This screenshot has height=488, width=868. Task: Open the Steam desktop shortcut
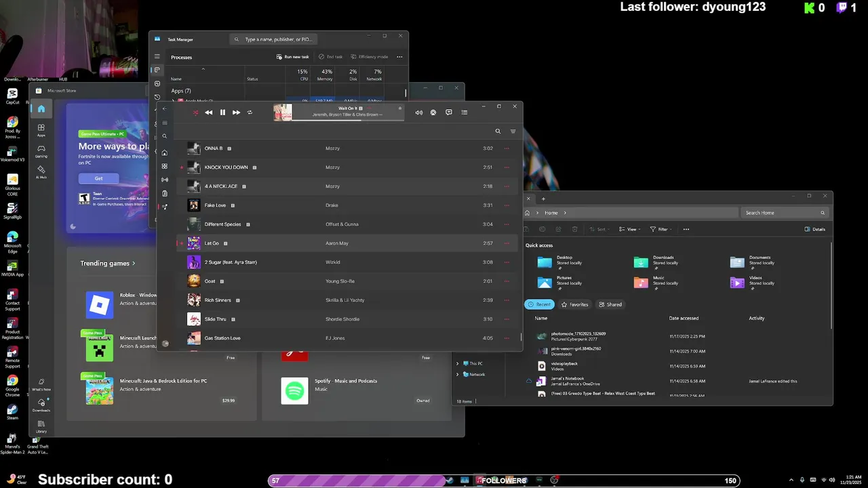point(12,412)
